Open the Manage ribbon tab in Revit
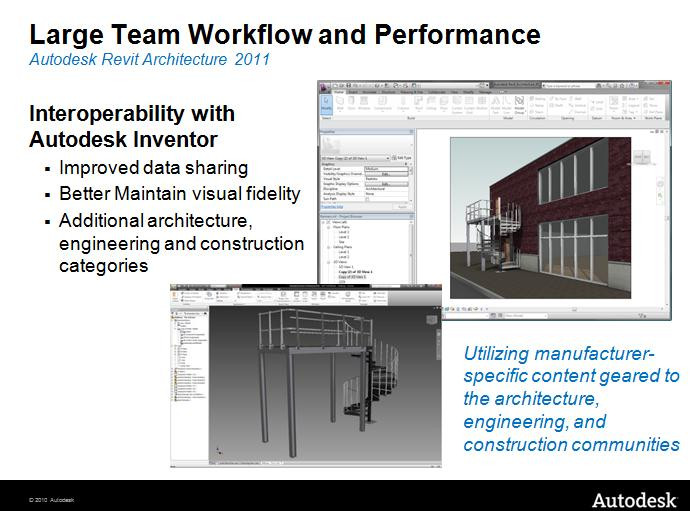 tap(485, 92)
